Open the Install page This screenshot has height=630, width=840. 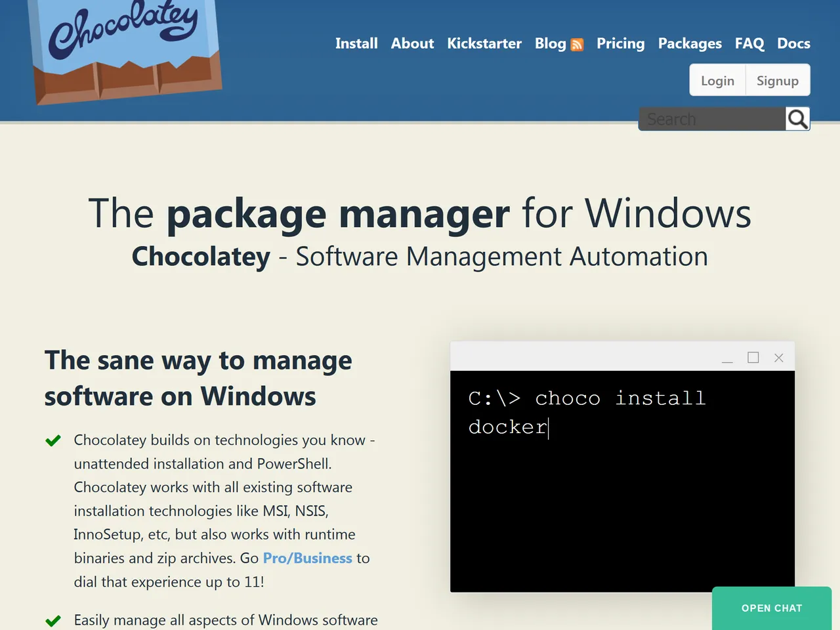point(356,43)
